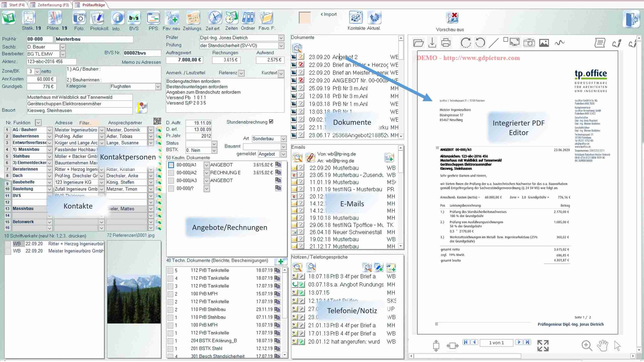Screen dimensions: 644x362
Task: Tick checkbox for 204 BSTK Erklärung_B row
Action: click(x=170, y=341)
